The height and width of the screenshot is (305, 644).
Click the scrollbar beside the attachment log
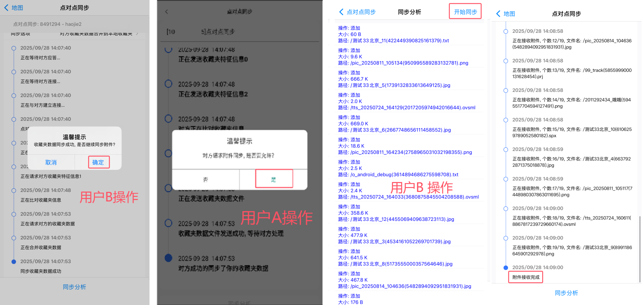[x=640, y=247]
